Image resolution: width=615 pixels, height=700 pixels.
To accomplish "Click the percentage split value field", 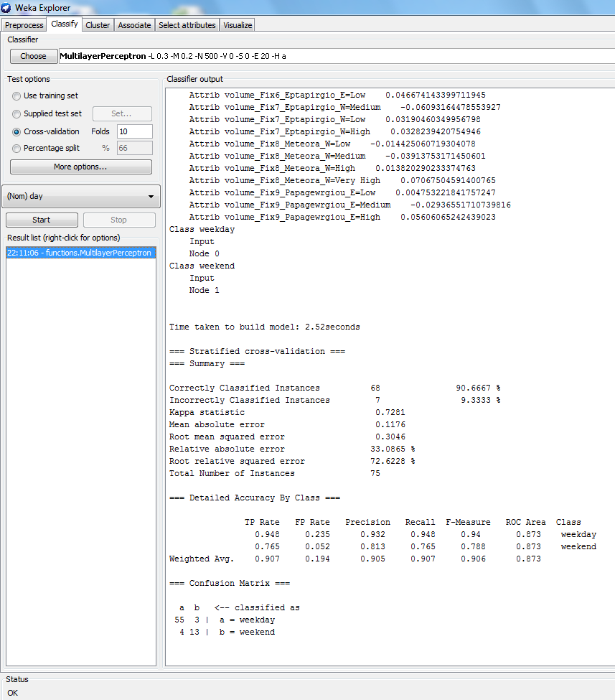I will point(135,148).
